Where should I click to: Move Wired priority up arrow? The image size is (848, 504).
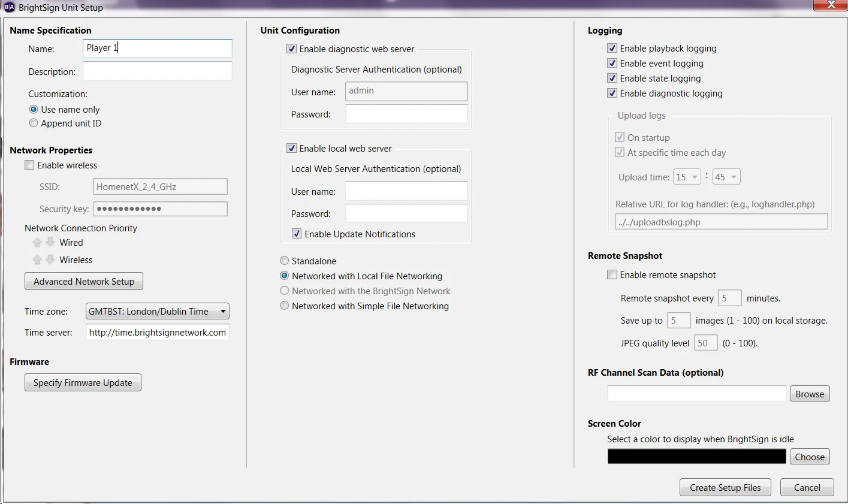[37, 243]
